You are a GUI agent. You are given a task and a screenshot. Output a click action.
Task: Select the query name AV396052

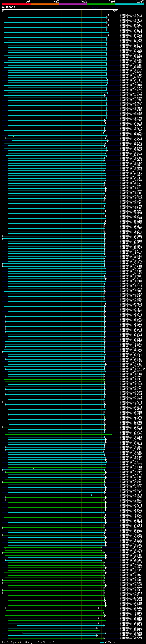pos(8,7)
